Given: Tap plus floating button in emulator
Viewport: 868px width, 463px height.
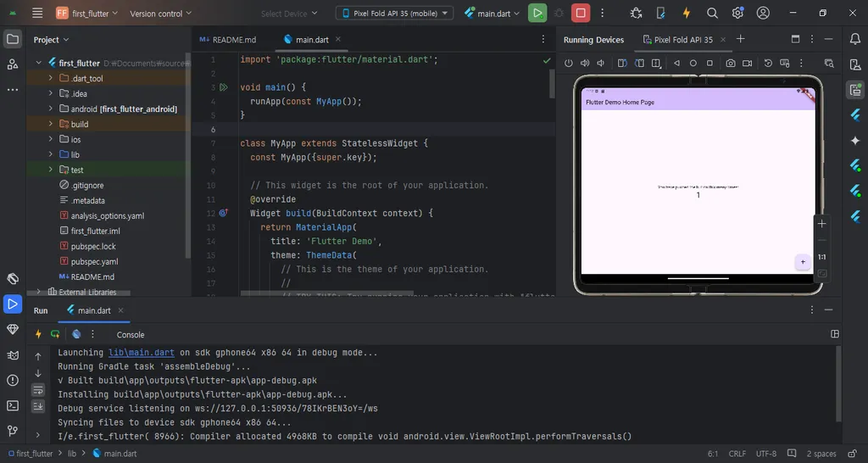Looking at the screenshot, I should [803, 262].
